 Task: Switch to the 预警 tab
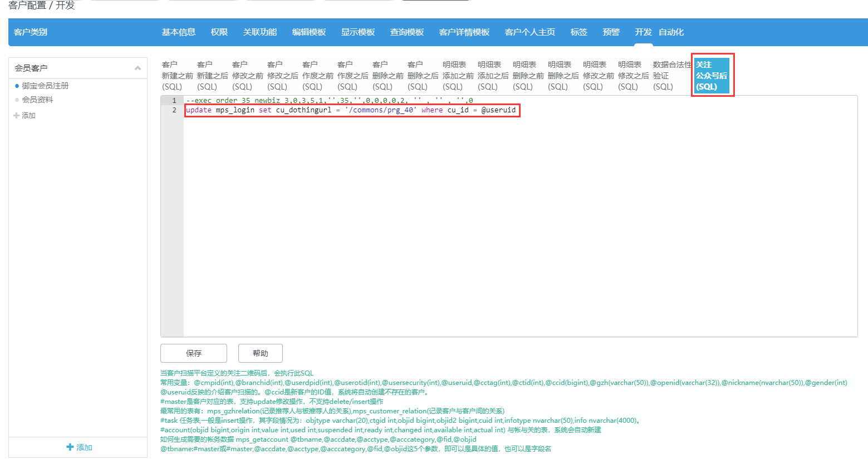pyautogui.click(x=611, y=32)
